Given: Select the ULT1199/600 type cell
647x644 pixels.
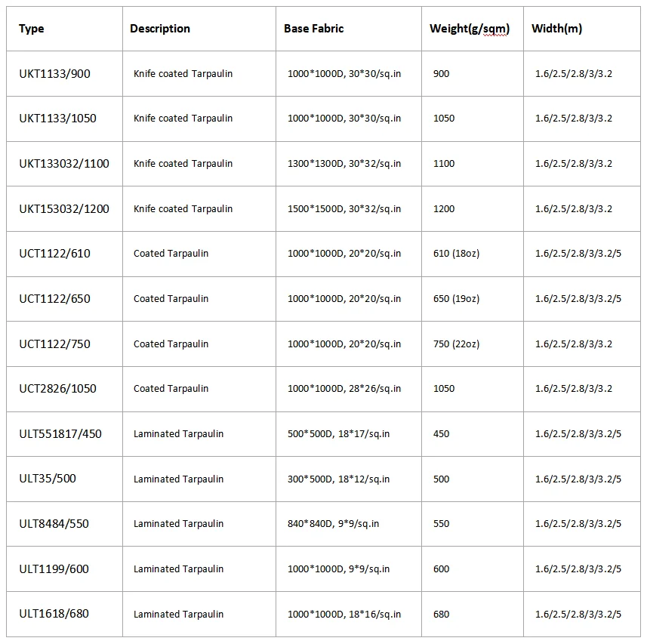Looking at the screenshot, I should (x=54, y=569).
